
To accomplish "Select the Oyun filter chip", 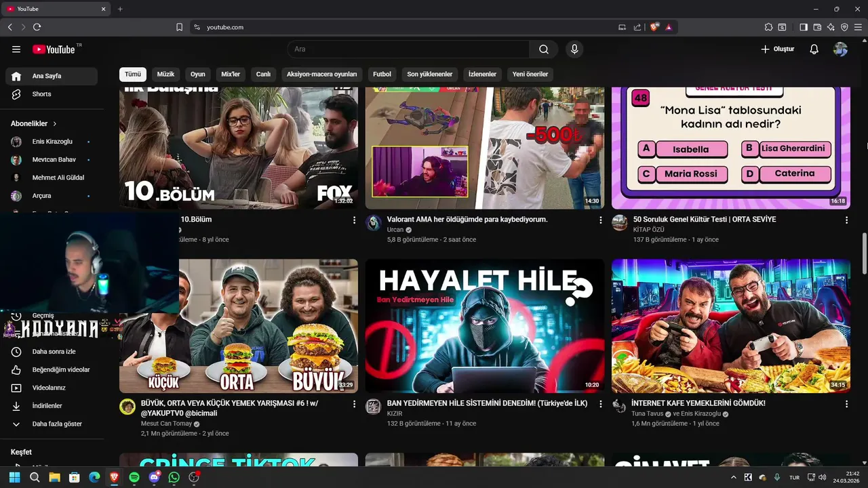I will [x=198, y=74].
